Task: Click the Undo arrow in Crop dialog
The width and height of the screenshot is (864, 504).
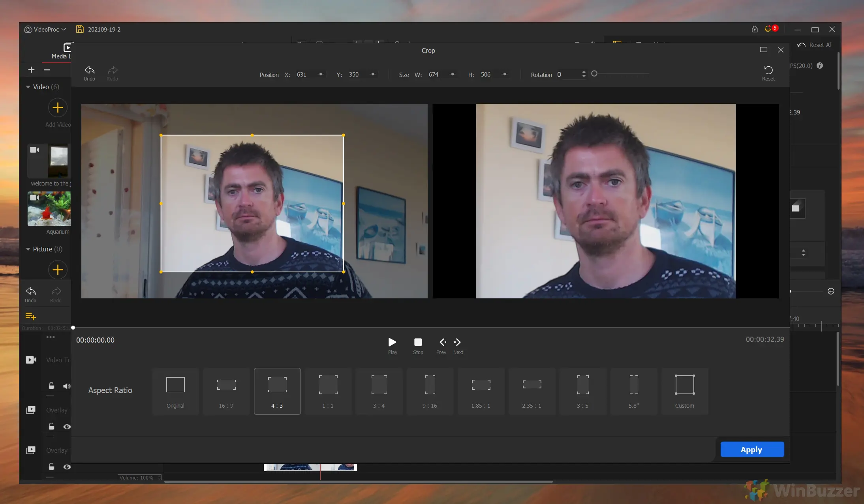Action: click(90, 71)
